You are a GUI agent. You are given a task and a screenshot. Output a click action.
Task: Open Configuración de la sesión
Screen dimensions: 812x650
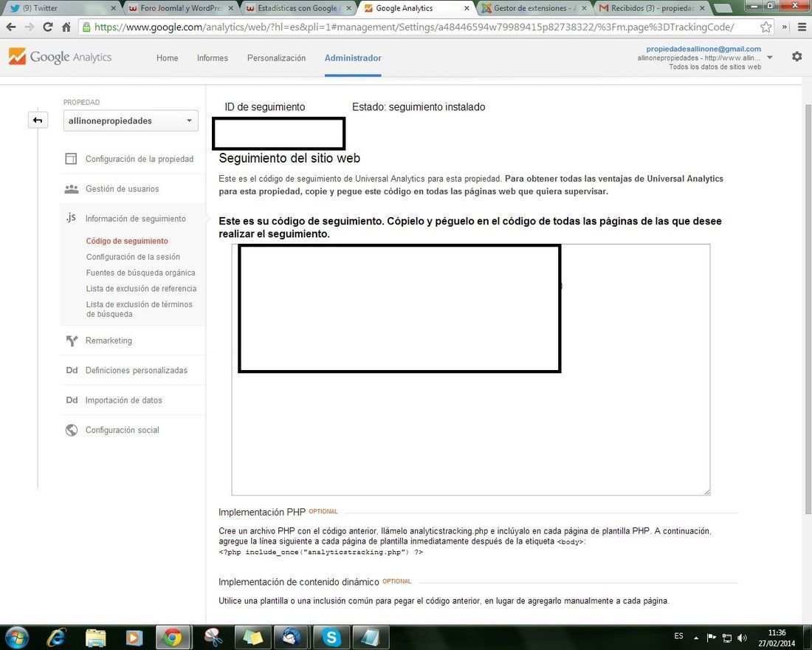pyautogui.click(x=133, y=256)
